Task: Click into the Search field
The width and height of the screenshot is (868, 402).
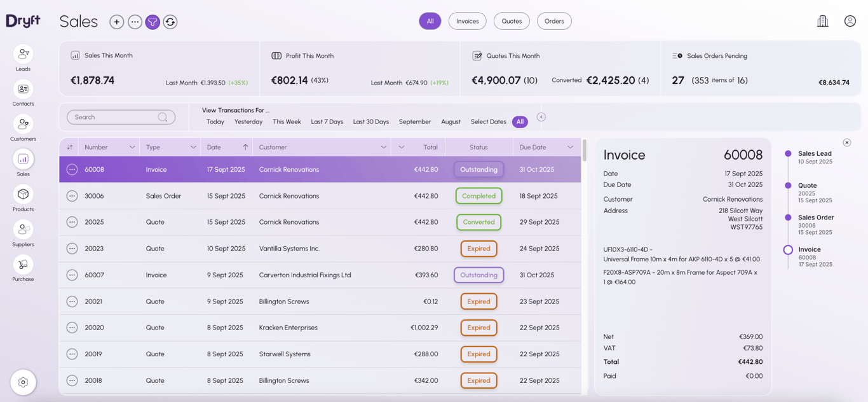Action: tap(114, 117)
